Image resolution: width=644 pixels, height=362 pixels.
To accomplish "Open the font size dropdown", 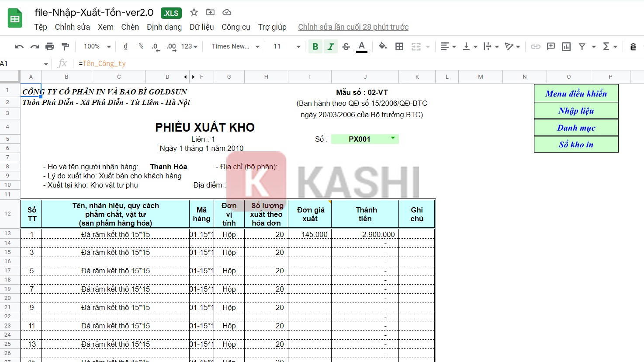I will coord(286,46).
